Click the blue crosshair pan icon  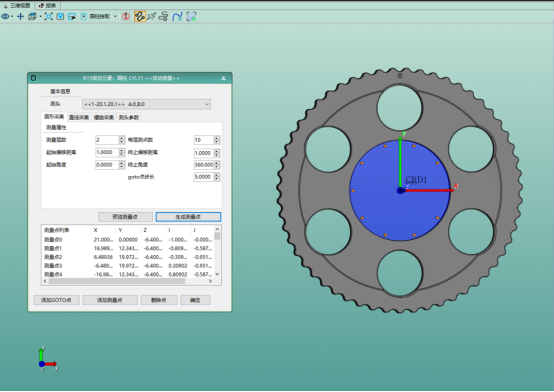[x=20, y=16]
